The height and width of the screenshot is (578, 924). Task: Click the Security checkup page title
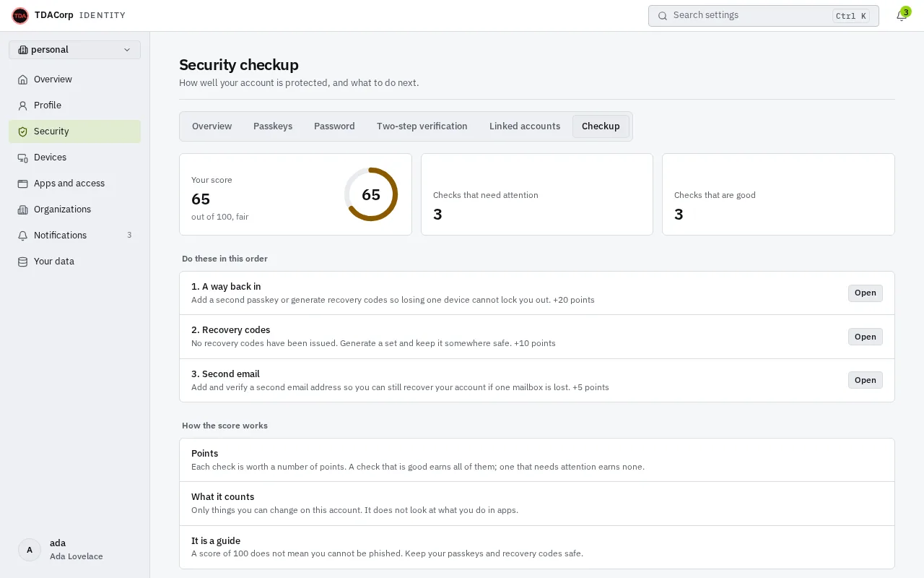(239, 65)
